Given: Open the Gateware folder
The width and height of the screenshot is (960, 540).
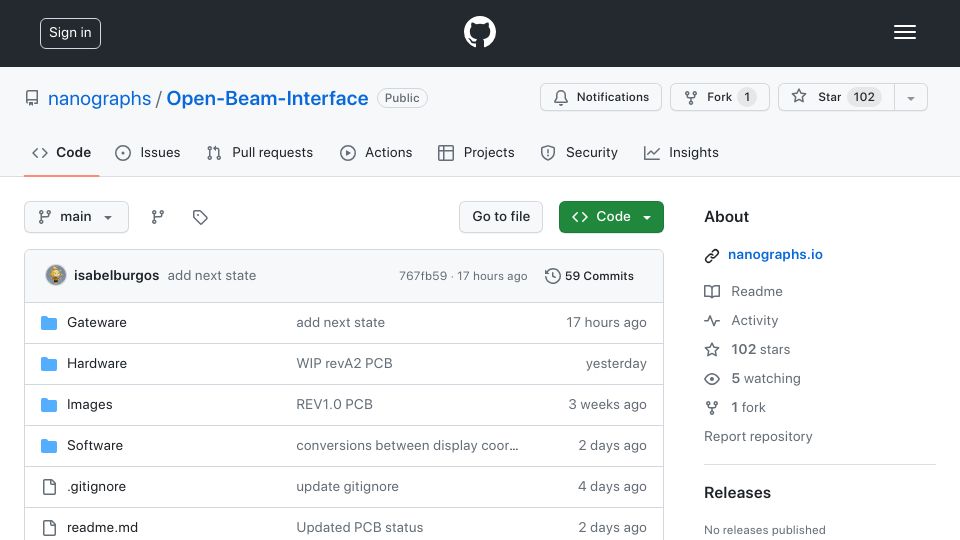Looking at the screenshot, I should coord(97,323).
